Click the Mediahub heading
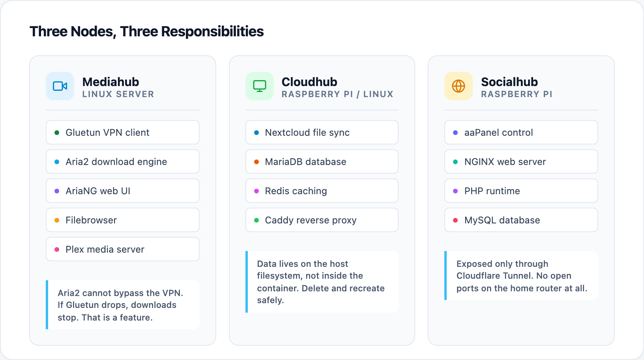This screenshot has height=360, width=644. (x=111, y=82)
